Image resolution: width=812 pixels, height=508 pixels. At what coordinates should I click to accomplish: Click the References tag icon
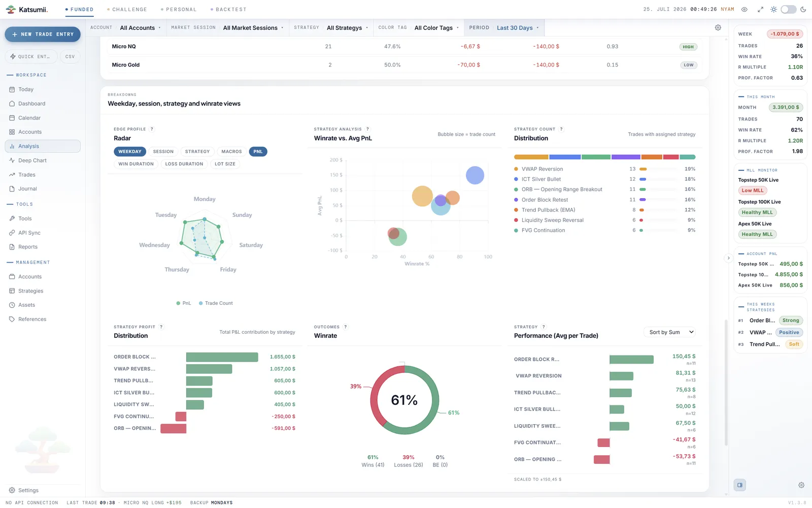(x=12, y=319)
